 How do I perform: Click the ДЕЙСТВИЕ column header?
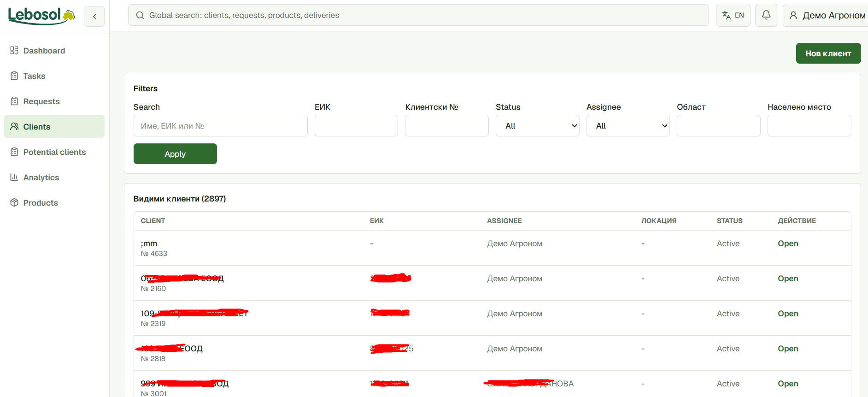coord(797,221)
